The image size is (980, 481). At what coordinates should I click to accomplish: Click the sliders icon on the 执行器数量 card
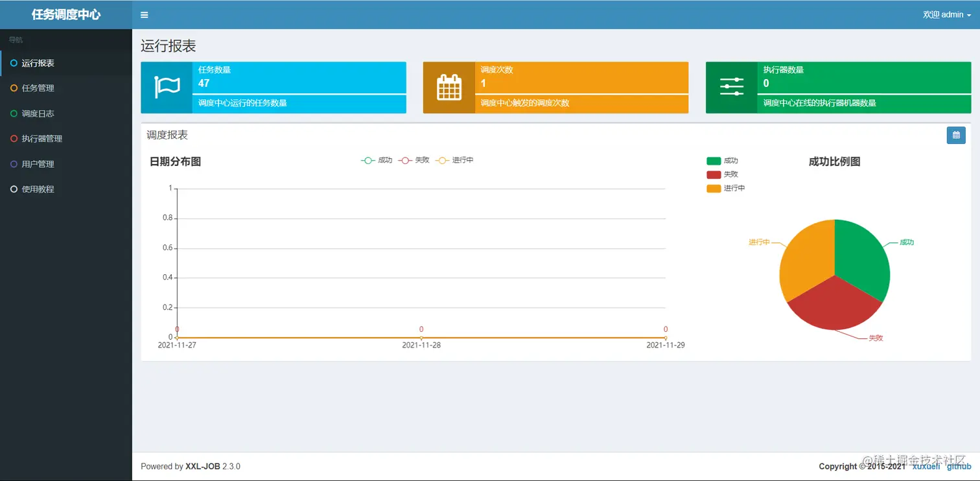coord(732,87)
